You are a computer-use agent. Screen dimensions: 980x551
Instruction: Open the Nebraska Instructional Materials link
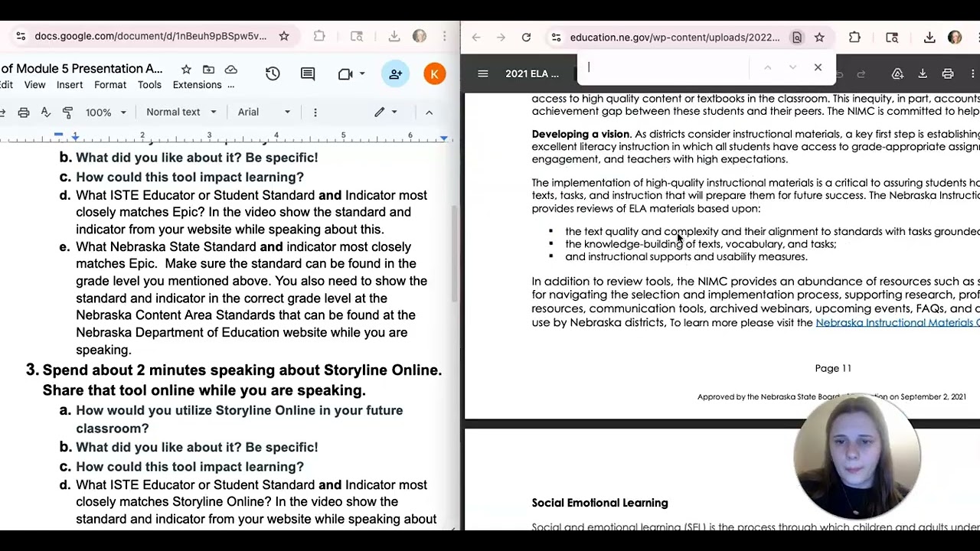[897, 323]
